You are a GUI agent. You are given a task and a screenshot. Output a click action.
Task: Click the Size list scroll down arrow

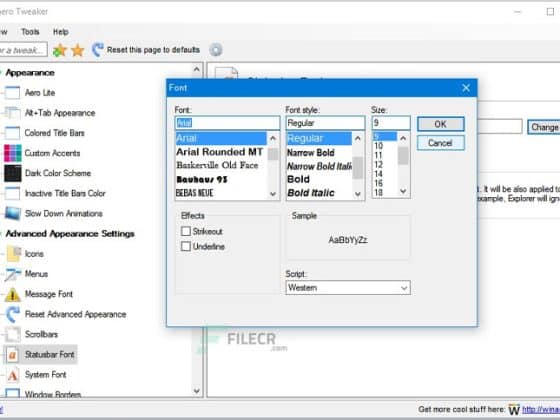(x=403, y=191)
